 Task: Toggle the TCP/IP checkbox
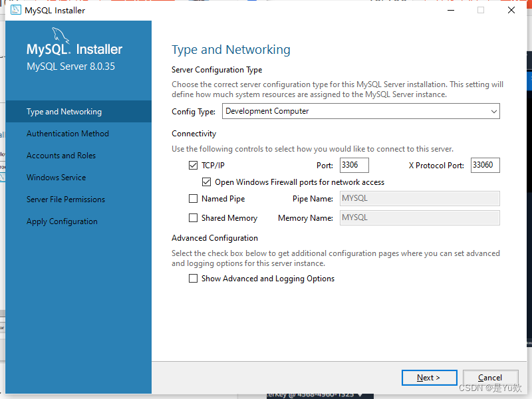(193, 165)
